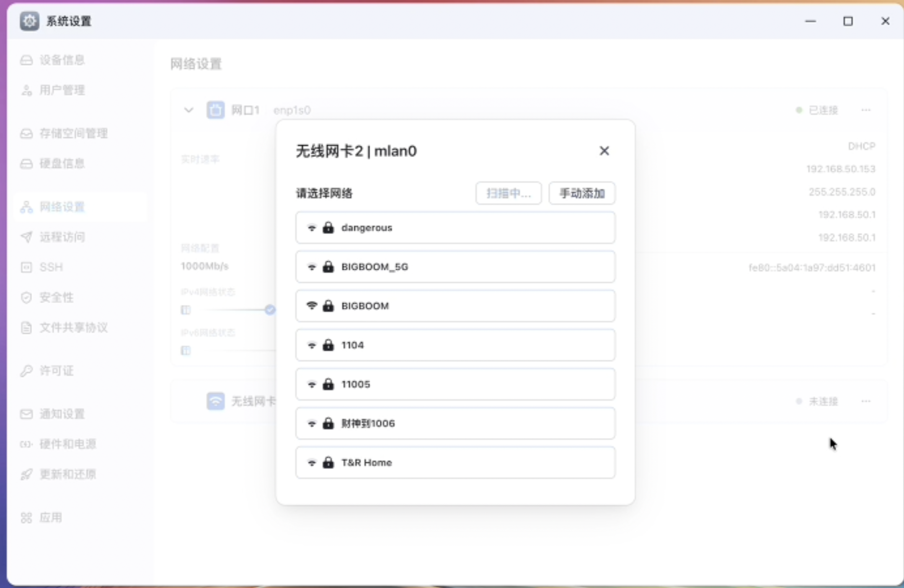
Task: Click WiFi signal icon next to 1104
Action: (312, 345)
